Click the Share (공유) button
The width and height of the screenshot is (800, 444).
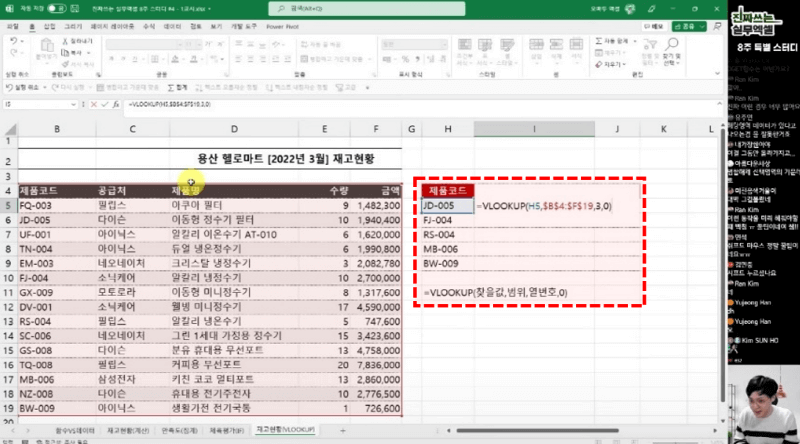(684, 27)
